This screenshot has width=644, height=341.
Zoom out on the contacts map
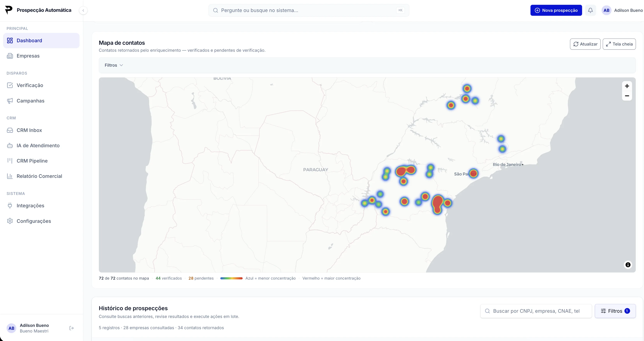pyautogui.click(x=627, y=96)
